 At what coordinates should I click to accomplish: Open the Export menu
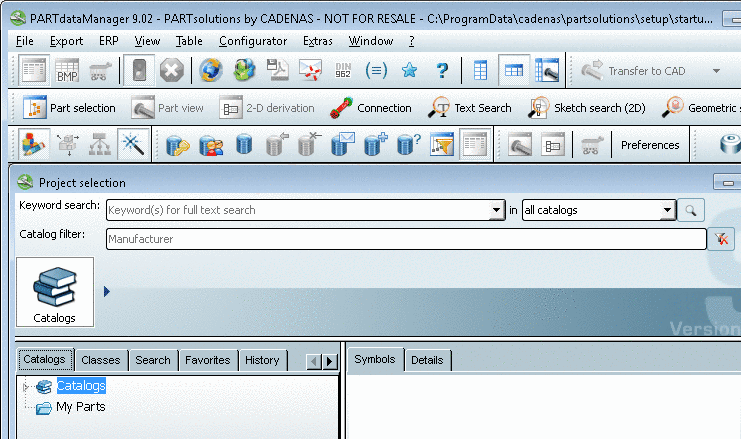tap(66, 41)
